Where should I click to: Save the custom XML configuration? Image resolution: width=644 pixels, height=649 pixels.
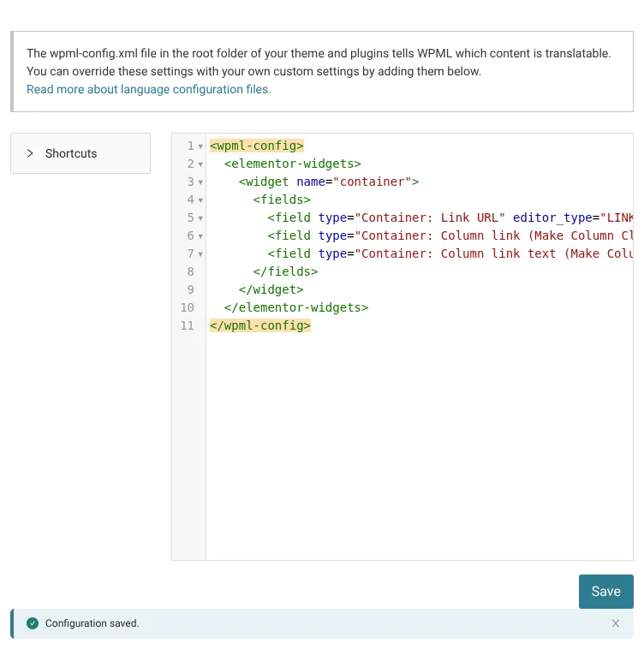coord(606,591)
